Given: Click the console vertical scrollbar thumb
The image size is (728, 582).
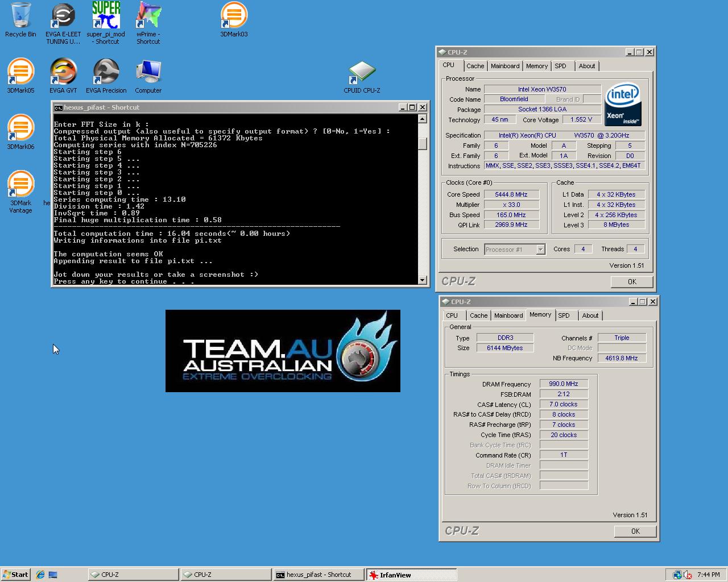Looking at the screenshot, I should click(x=422, y=144).
